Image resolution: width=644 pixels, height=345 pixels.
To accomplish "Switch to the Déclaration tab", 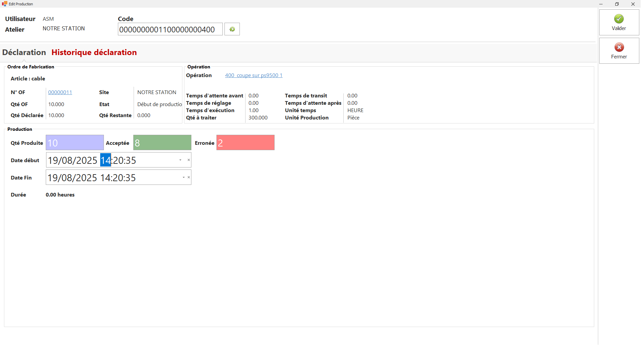I will click(x=24, y=52).
